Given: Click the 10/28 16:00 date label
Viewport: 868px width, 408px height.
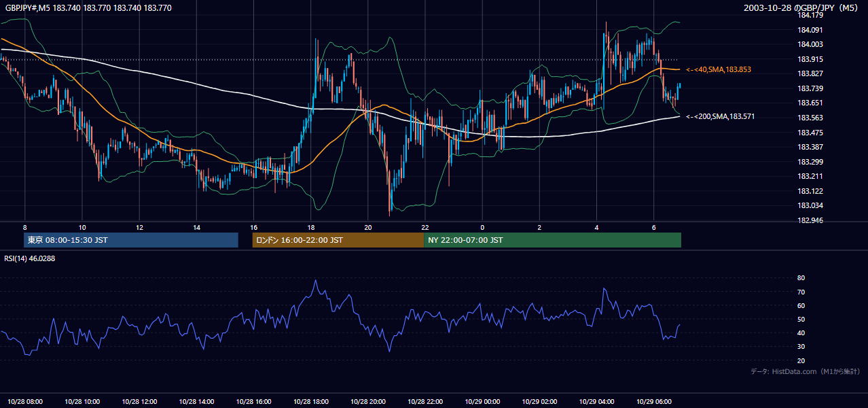Looking at the screenshot, I should [253, 401].
